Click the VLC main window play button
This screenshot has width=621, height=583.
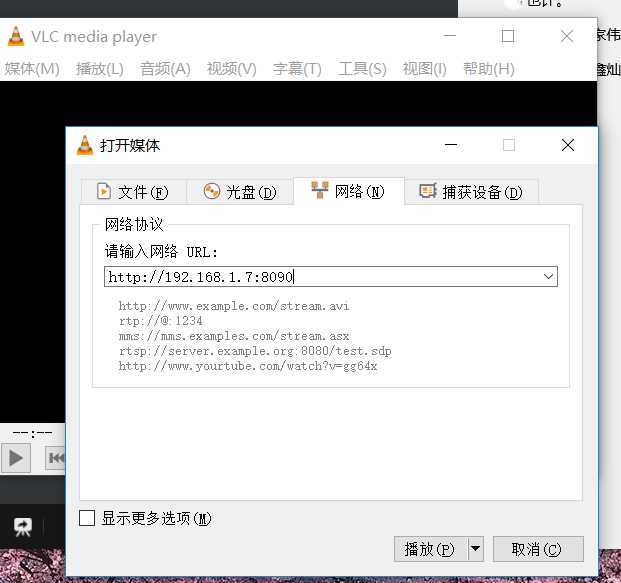16,458
